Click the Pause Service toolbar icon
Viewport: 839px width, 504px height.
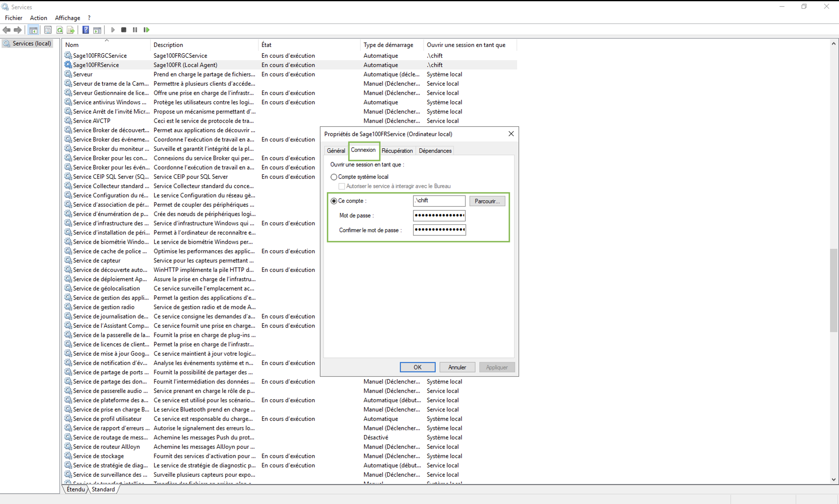(135, 30)
